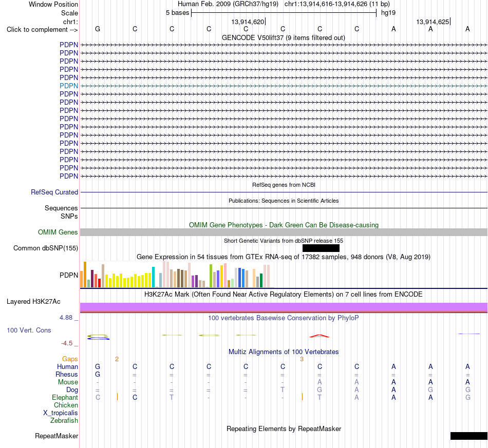Click the red bar in the GTEx chart
The image size is (488, 448).
click(99, 283)
